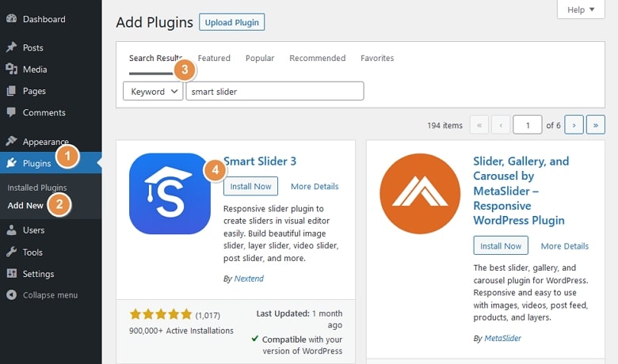Collapse the admin sidebar menu
The height and width of the screenshot is (364, 618).
[x=50, y=295]
